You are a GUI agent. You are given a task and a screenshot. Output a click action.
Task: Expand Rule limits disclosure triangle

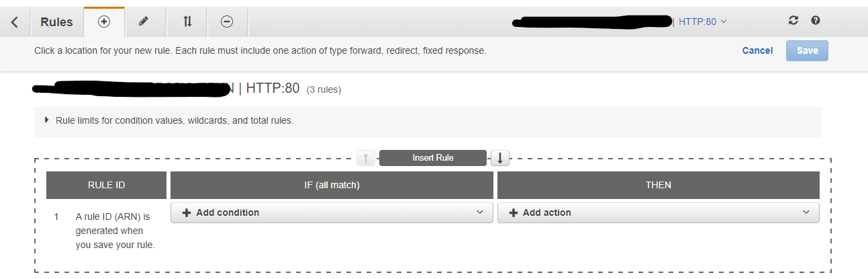47,120
